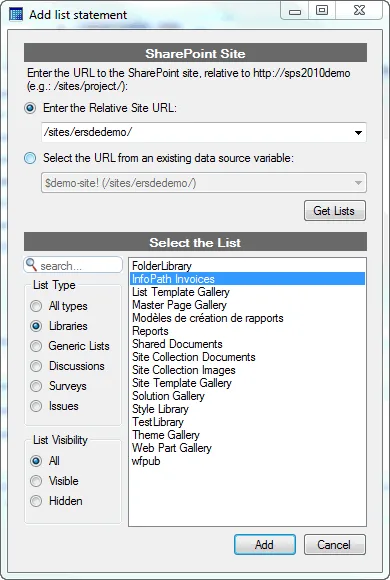Maximize the Add list statement window
This screenshot has width=390, height=580.
[x=322, y=11]
